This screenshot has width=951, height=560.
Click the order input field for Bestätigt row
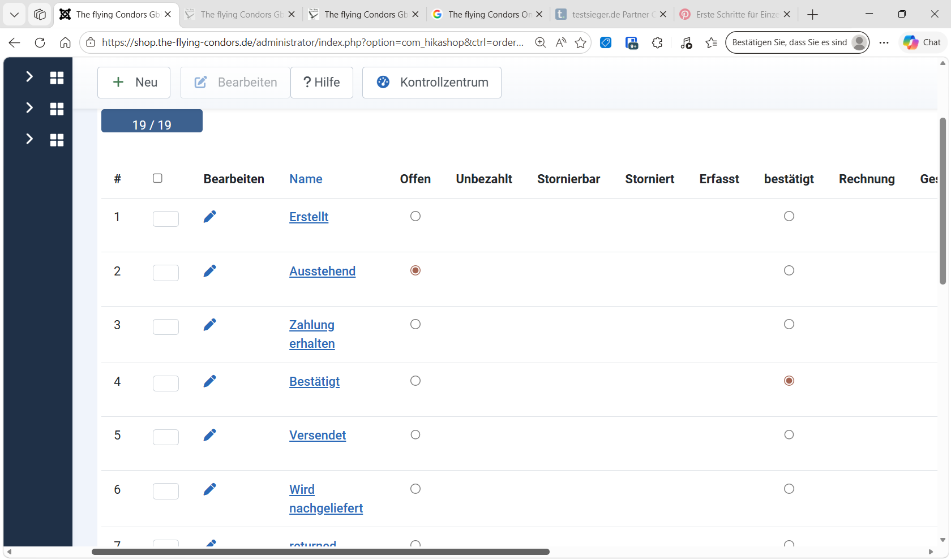tap(166, 383)
